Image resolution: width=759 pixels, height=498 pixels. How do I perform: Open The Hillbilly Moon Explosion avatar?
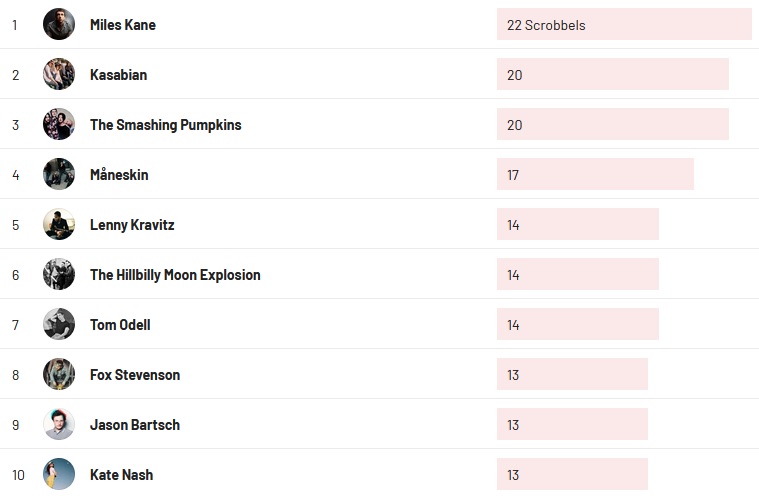pyautogui.click(x=59, y=274)
